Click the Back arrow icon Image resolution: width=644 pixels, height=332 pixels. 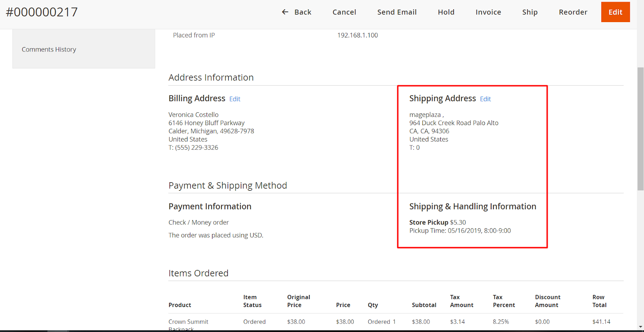(285, 12)
